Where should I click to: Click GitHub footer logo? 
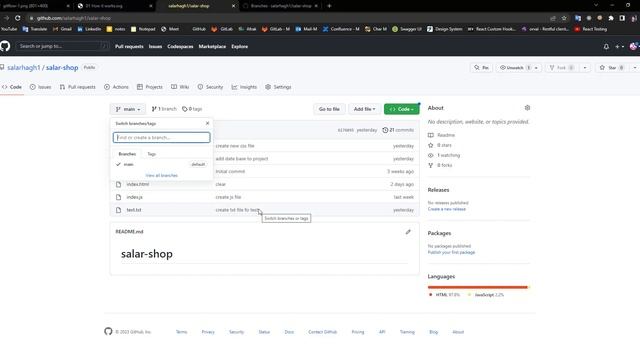[x=108, y=331]
